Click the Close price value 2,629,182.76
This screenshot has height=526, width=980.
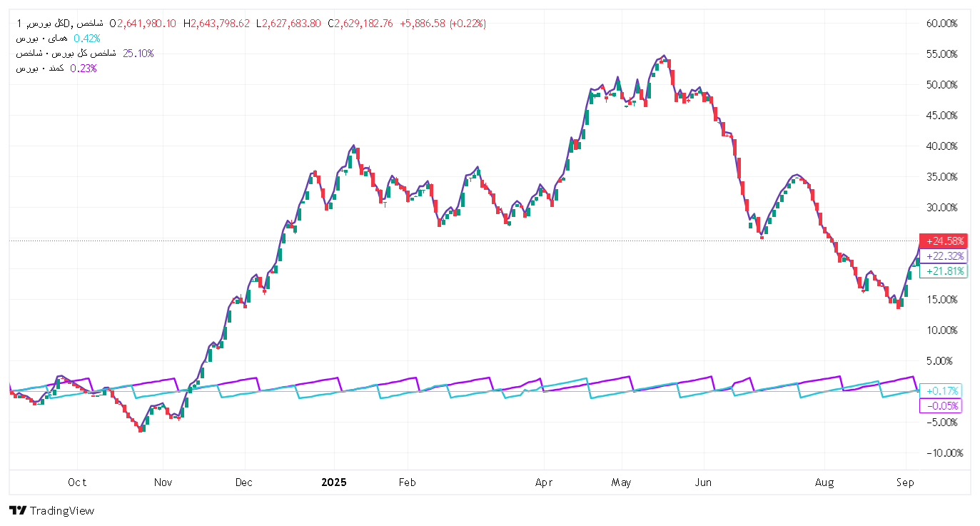pos(365,24)
